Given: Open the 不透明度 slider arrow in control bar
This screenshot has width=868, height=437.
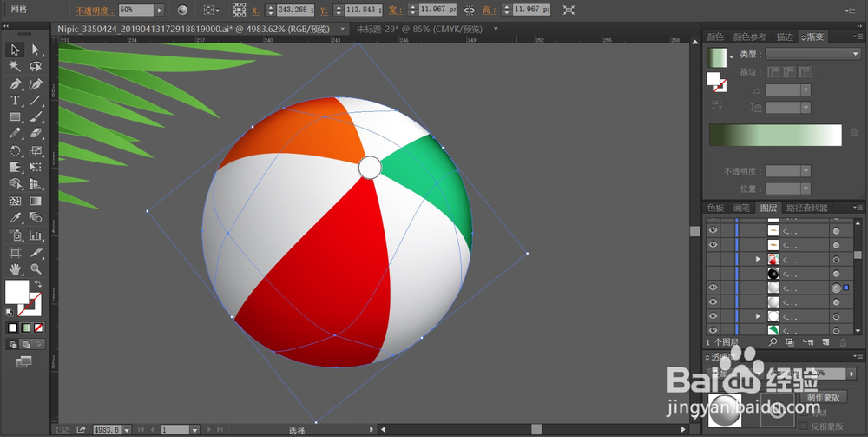Looking at the screenshot, I should coord(160,10).
